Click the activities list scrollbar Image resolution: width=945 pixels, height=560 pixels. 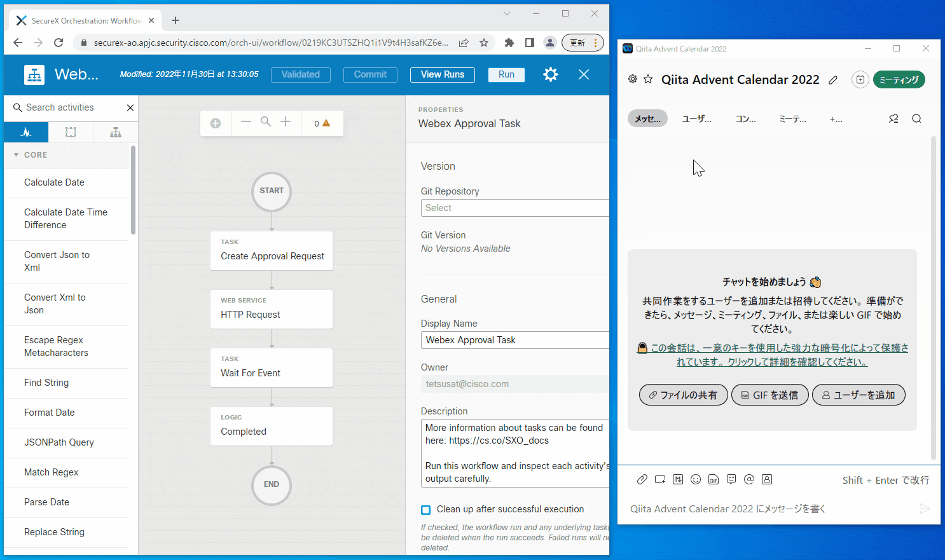pos(133,190)
